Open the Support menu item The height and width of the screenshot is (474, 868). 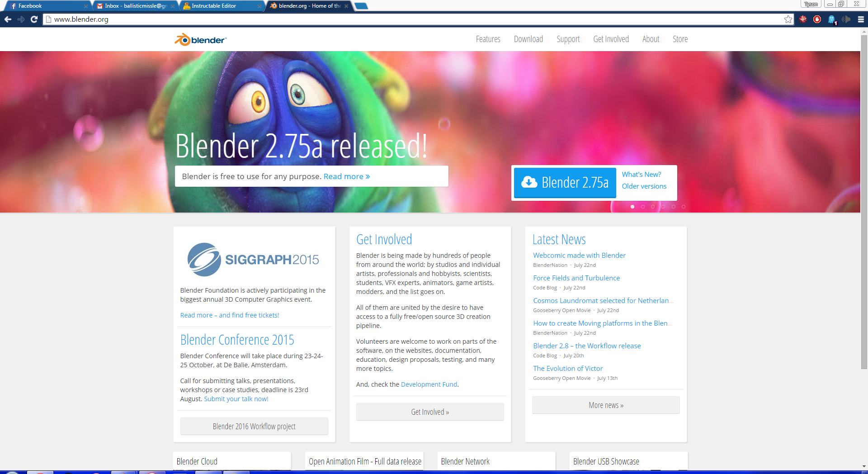(x=568, y=39)
